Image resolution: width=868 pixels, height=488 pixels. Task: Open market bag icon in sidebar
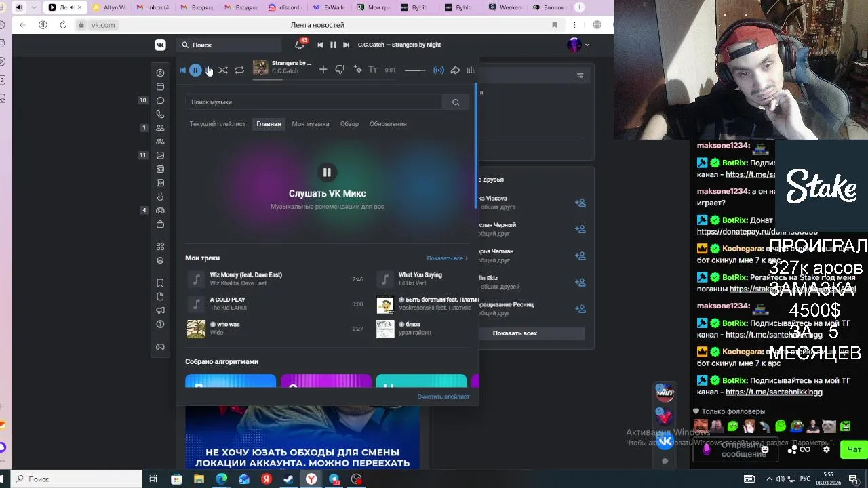[x=160, y=224]
